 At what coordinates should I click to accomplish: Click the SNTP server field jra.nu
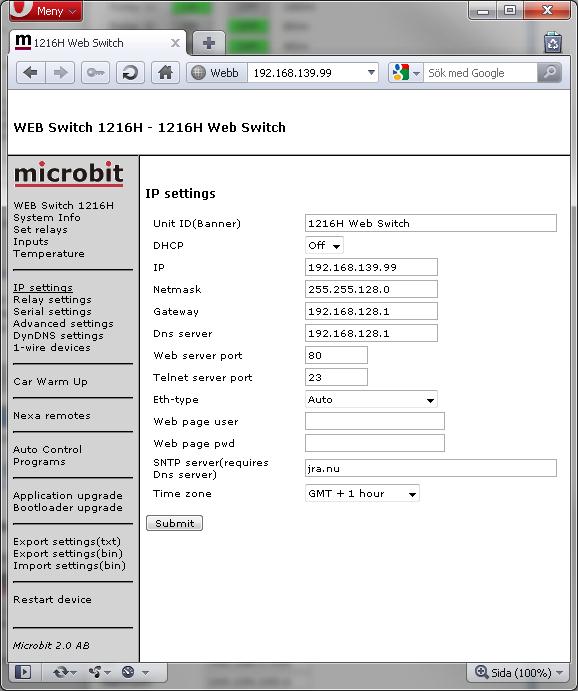pyautogui.click(x=430, y=468)
